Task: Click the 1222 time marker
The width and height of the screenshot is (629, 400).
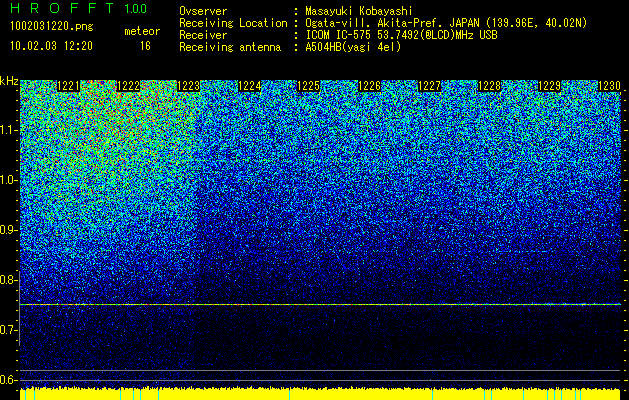Action: point(128,86)
